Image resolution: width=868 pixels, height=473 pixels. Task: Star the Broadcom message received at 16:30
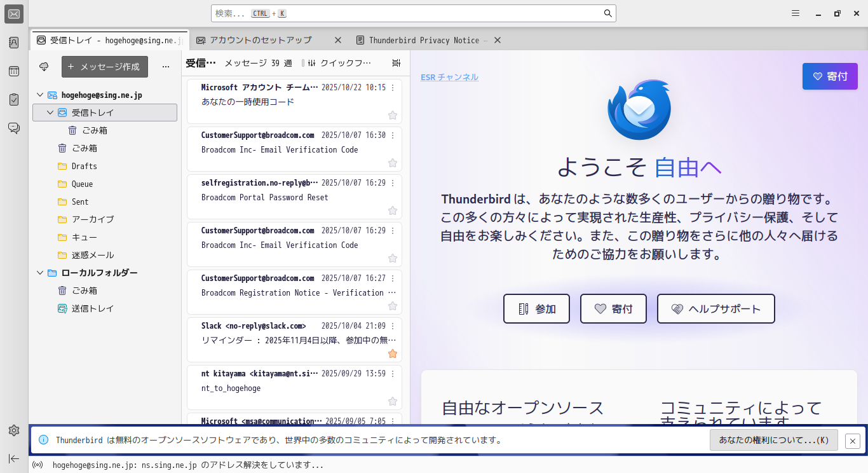(393, 163)
